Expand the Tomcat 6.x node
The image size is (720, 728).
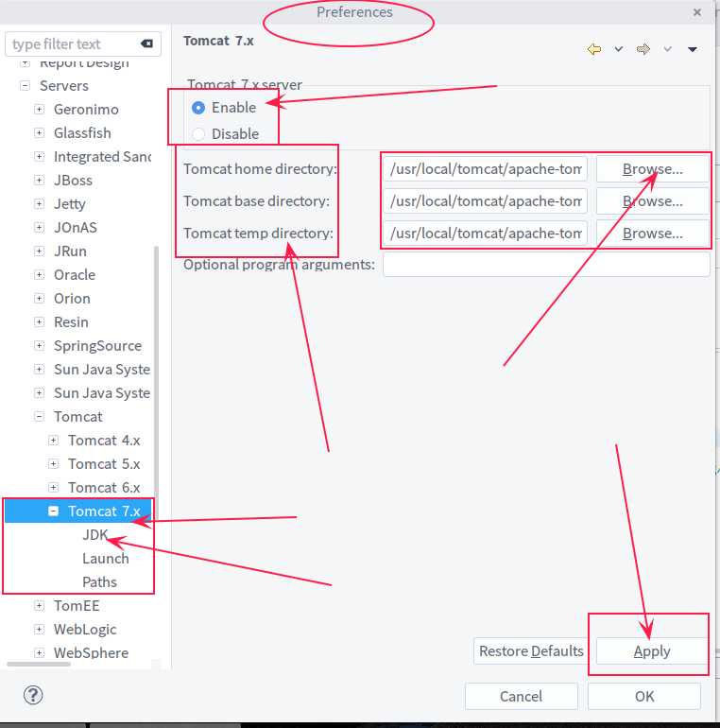tap(53, 488)
